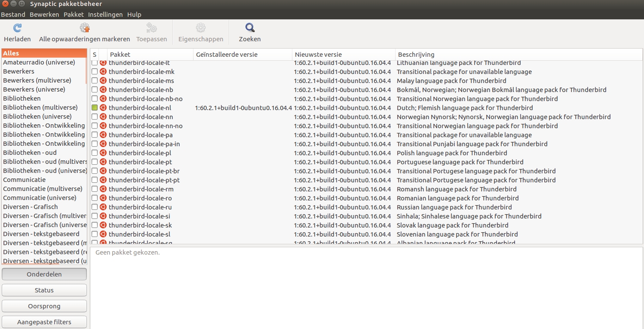
Task: Click Ubuntu logo icon of thunderbird-locale-rm
Action: [103, 189]
